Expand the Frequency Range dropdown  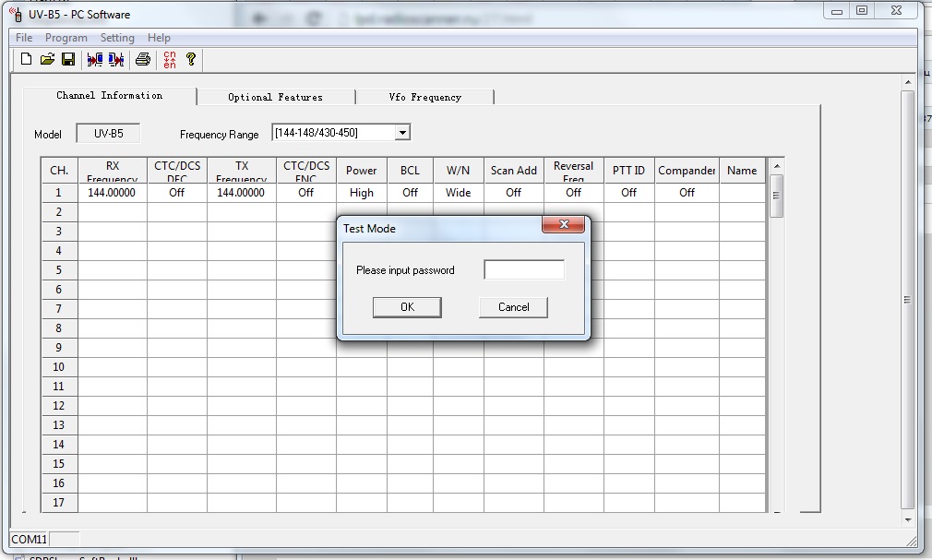pyautogui.click(x=402, y=133)
